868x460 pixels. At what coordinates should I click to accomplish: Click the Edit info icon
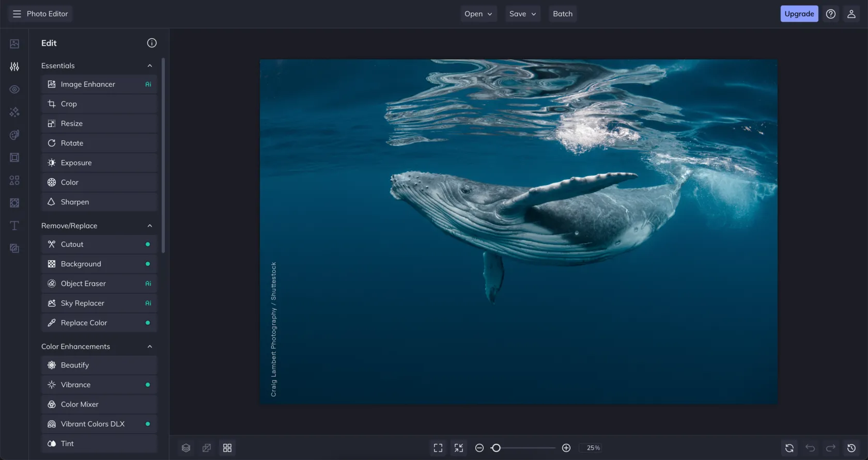coord(151,43)
